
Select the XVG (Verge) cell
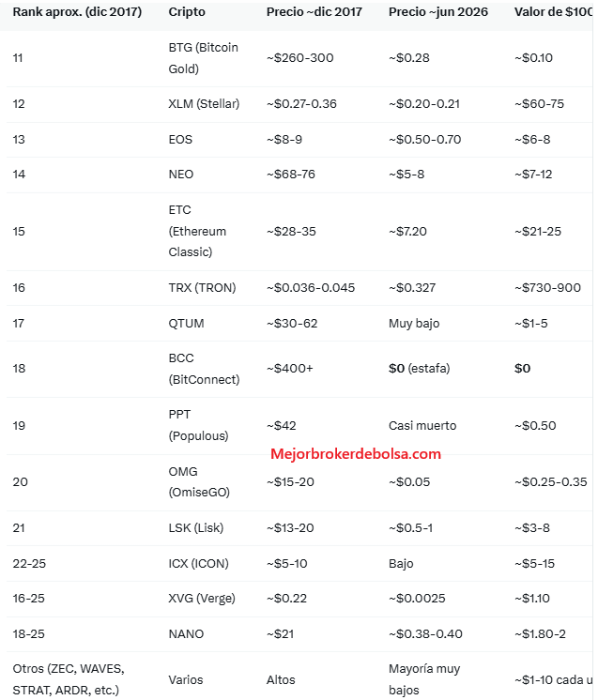click(x=202, y=599)
